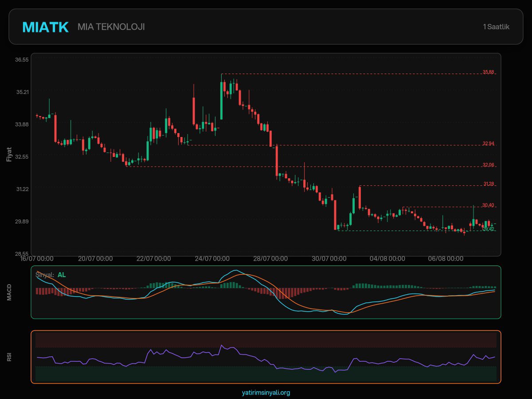This screenshot has width=532, height=399.
Task: Click the 30.40 level label
Action: tap(488, 205)
